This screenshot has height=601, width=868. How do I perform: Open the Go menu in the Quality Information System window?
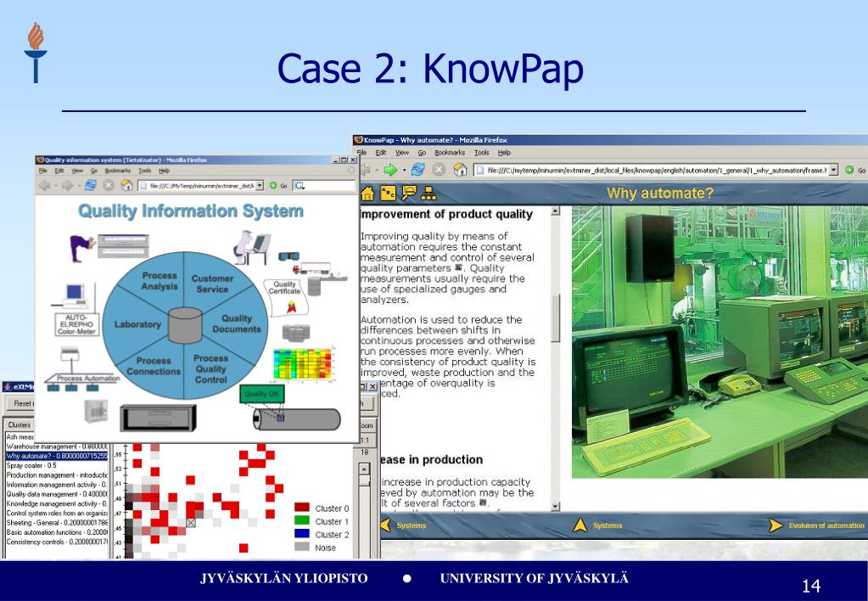(94, 171)
